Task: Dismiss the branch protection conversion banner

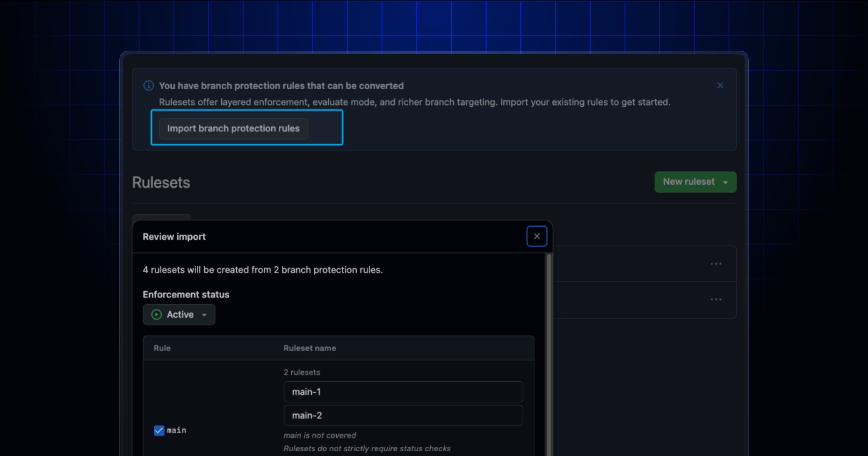Action: (x=720, y=85)
